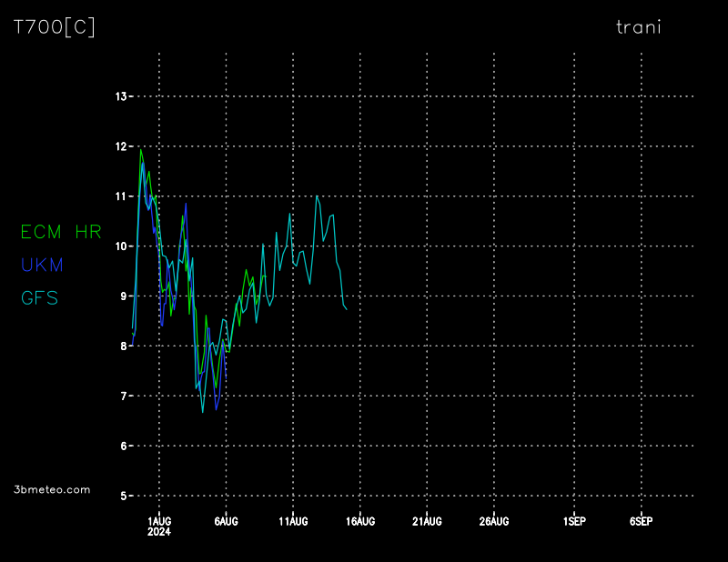Select the 26AUG date tick
The width and height of the screenshot is (728, 562).
pos(493,521)
